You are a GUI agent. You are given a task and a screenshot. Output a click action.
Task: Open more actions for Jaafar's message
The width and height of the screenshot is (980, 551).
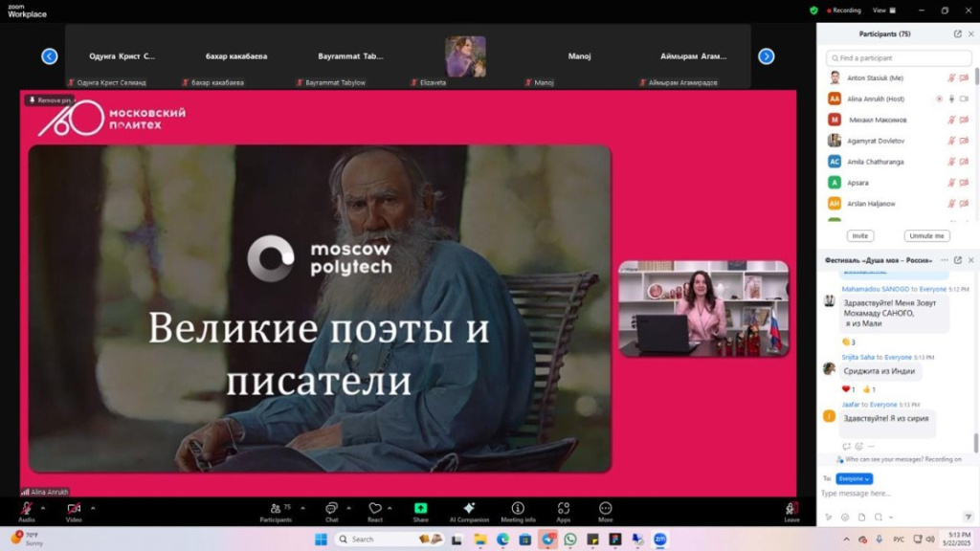point(871,447)
